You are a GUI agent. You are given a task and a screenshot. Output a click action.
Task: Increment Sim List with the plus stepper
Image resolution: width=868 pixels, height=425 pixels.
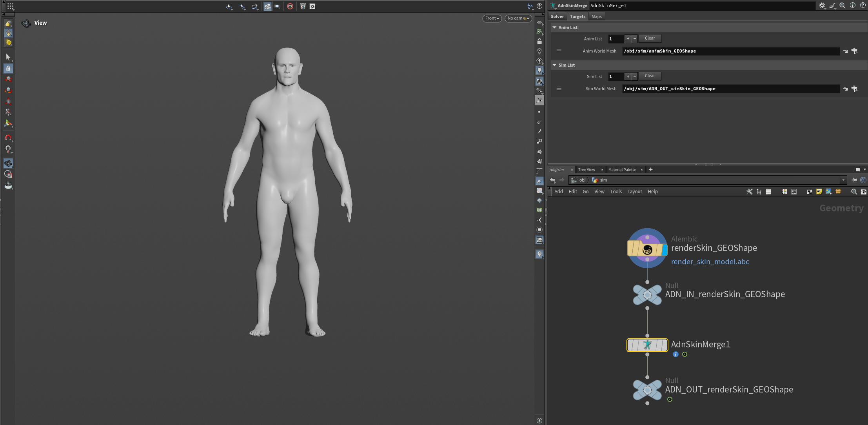627,76
